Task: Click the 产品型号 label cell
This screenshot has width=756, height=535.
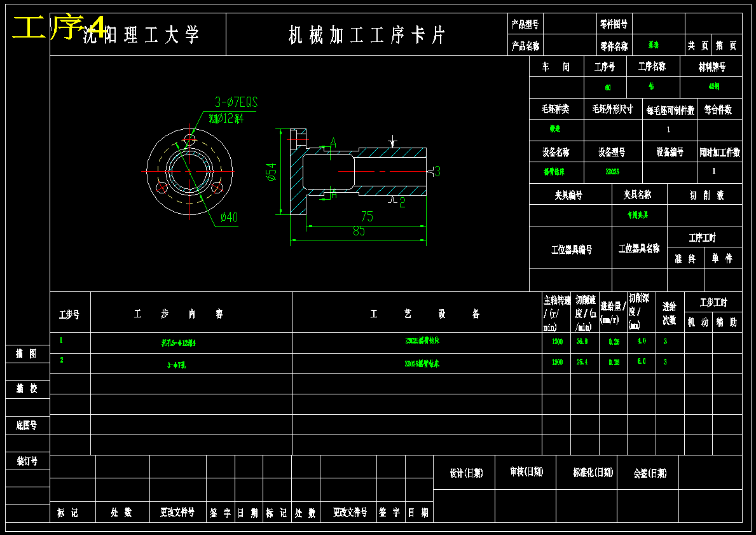Action: pos(525,24)
